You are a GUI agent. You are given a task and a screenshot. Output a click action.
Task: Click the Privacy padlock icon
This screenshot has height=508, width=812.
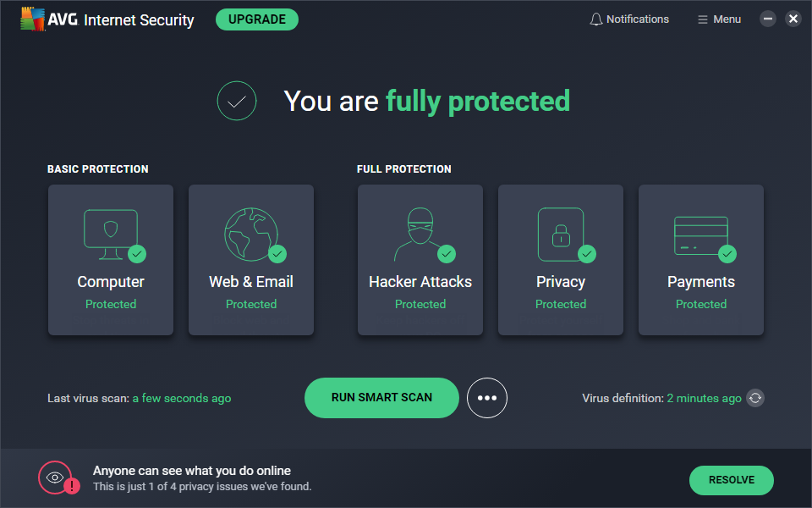(560, 234)
